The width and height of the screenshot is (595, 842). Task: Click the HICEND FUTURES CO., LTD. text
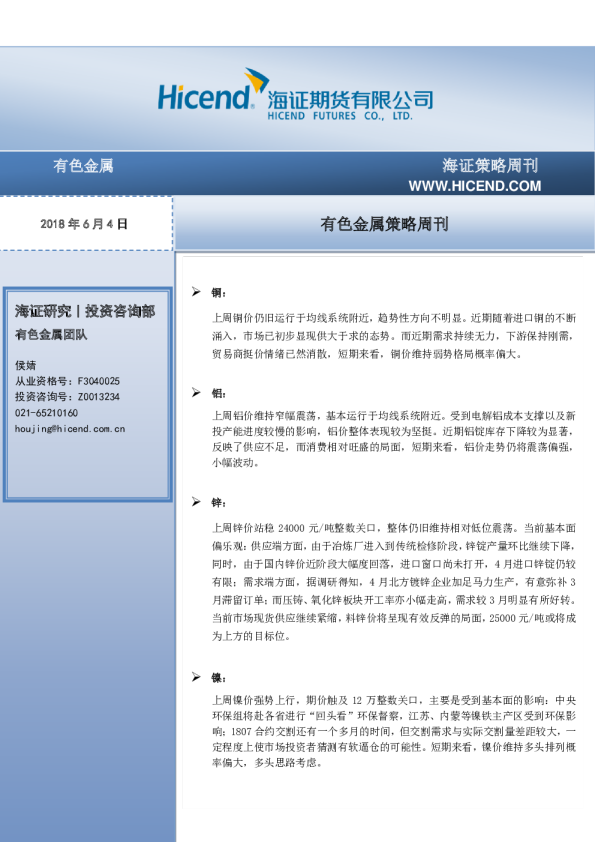340,116
